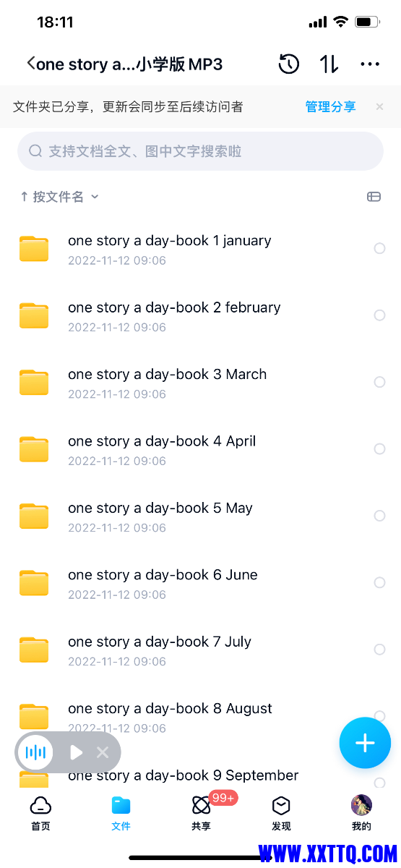The width and height of the screenshot is (401, 868).
Task: Switch to grid list view icon
Action: (x=374, y=197)
